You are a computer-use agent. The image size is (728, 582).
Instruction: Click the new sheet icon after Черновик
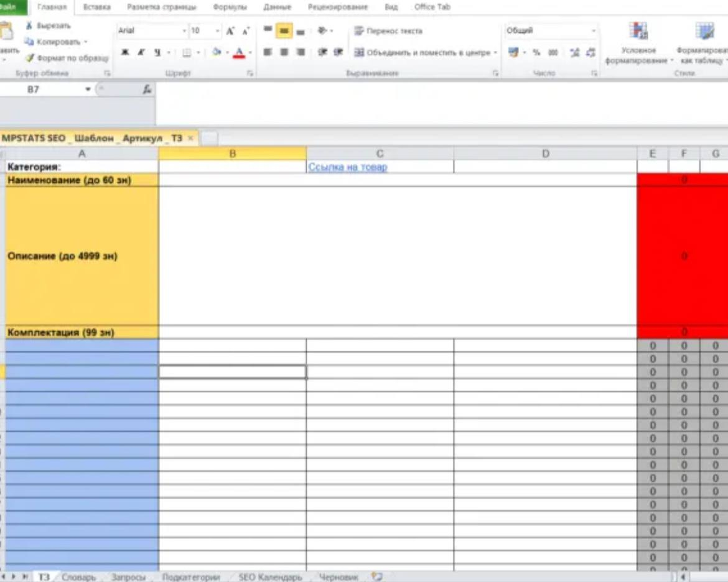(x=377, y=576)
